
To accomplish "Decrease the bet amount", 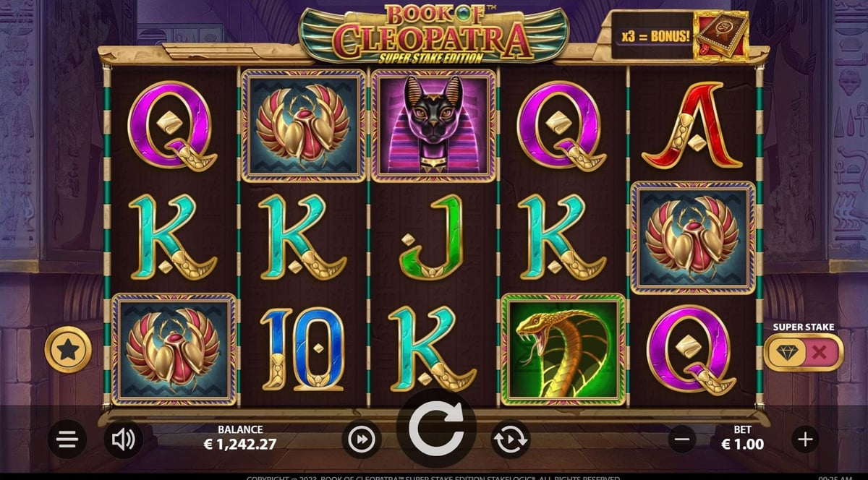I will [681, 439].
